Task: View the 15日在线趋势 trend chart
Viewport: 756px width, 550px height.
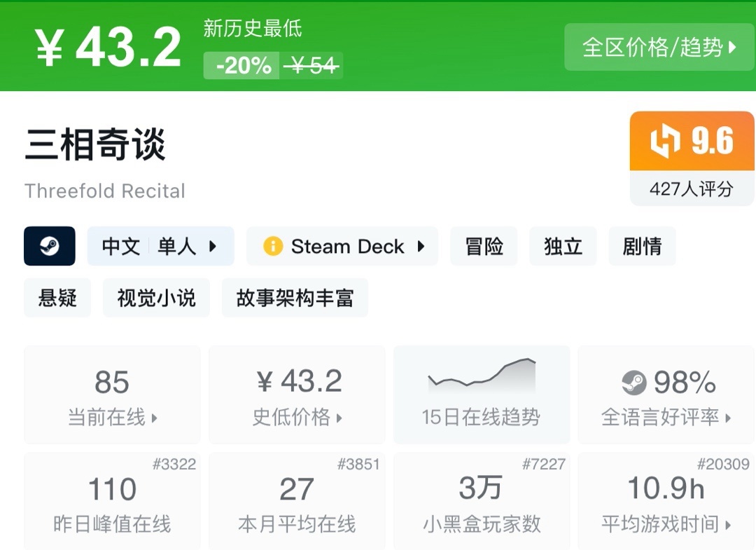Action: pyautogui.click(x=481, y=394)
